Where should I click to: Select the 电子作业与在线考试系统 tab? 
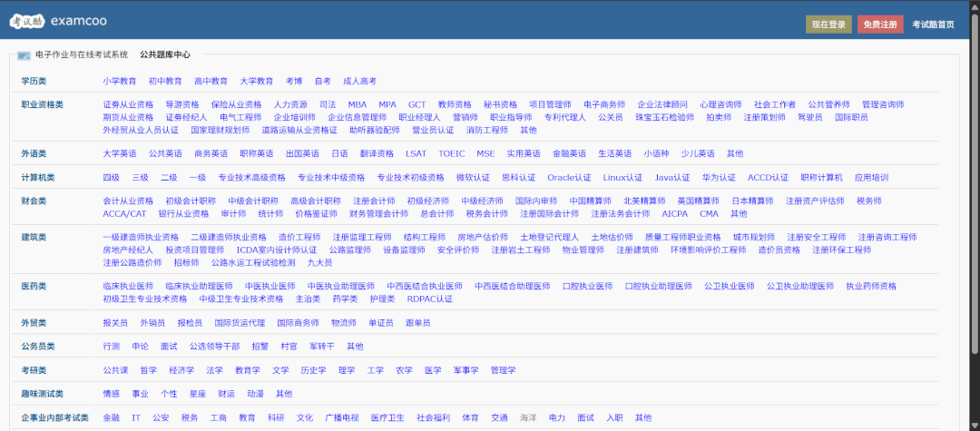point(82,55)
